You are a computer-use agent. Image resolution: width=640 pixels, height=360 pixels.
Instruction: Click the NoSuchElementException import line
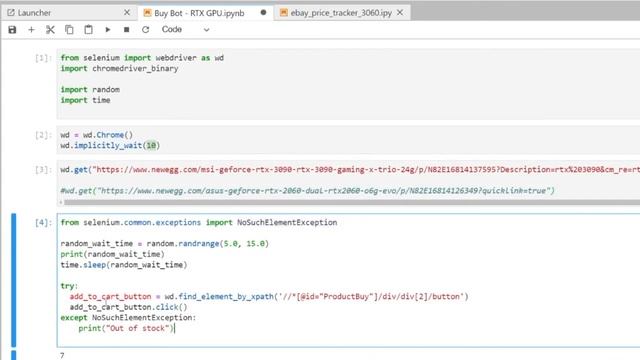coord(199,222)
